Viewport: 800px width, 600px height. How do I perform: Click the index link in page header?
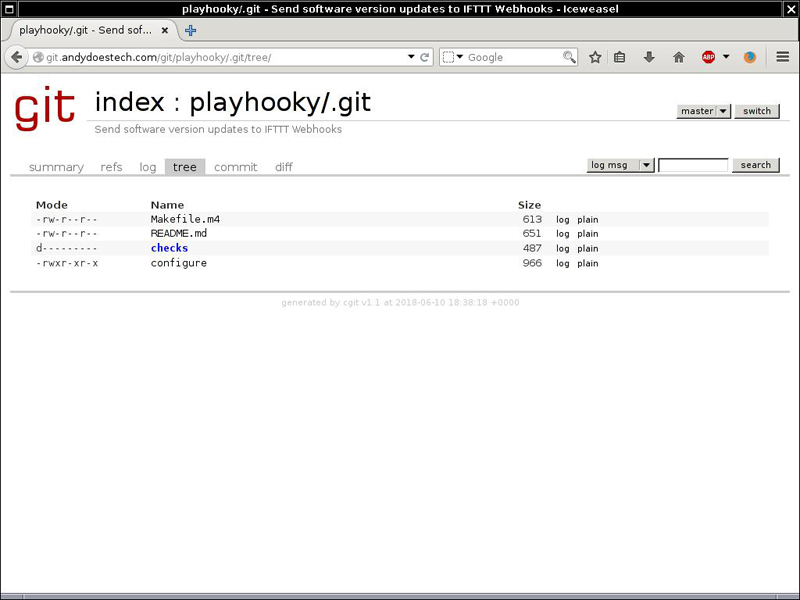tap(130, 102)
